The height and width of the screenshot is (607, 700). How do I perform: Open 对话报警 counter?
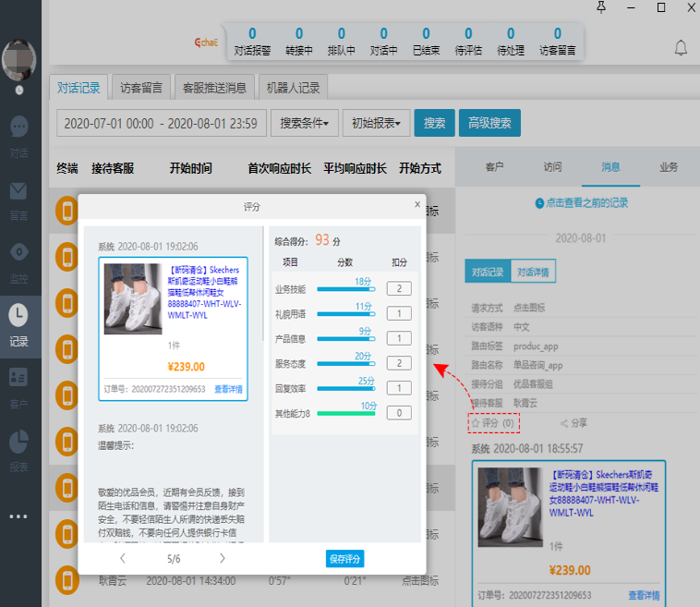click(x=252, y=42)
